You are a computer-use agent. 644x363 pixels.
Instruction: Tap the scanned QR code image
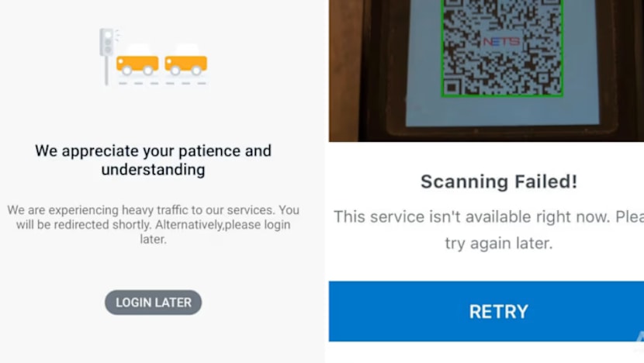click(502, 48)
